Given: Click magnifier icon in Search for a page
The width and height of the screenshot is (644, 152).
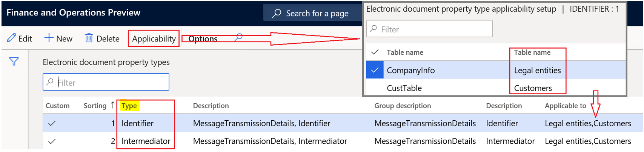Looking at the screenshot, I should 277,13.
